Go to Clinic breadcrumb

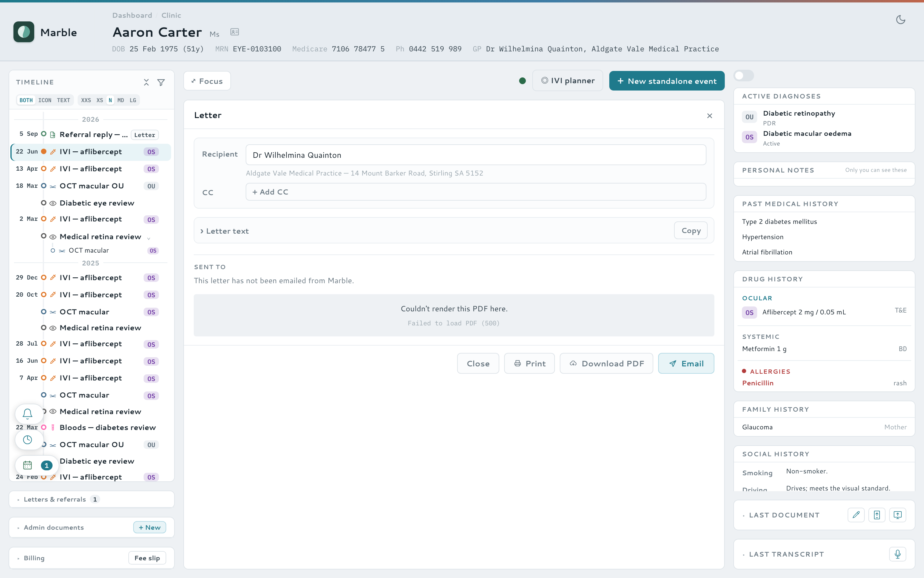171,15
